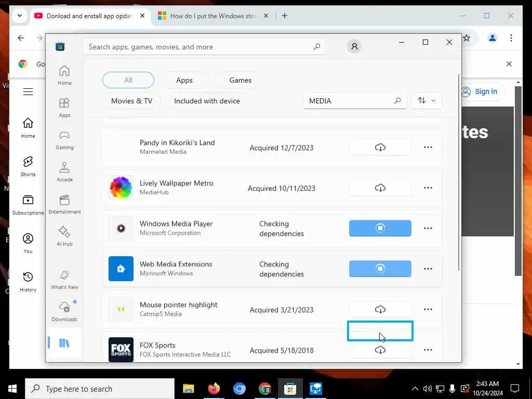
Task: Open Chrome three-dot menu
Action: coord(511,37)
